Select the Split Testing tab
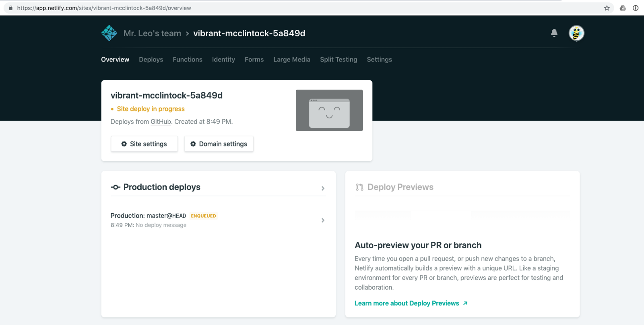 coord(339,60)
